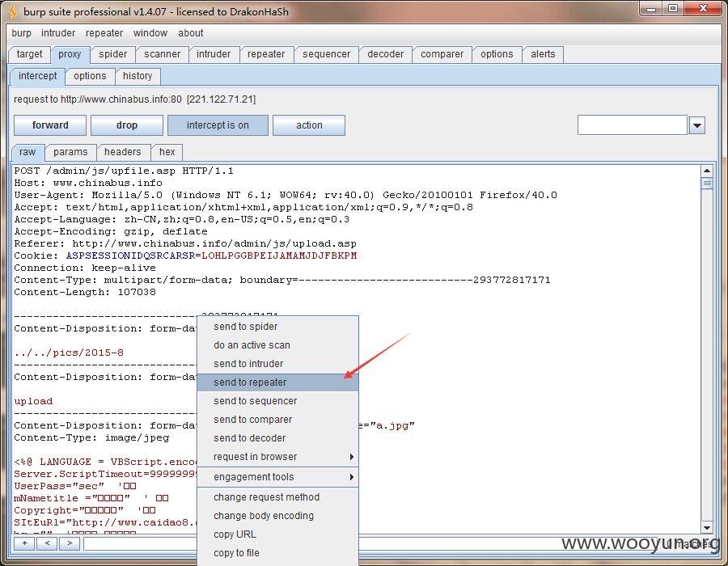Click the action button
The height and width of the screenshot is (566, 728).
(x=309, y=125)
